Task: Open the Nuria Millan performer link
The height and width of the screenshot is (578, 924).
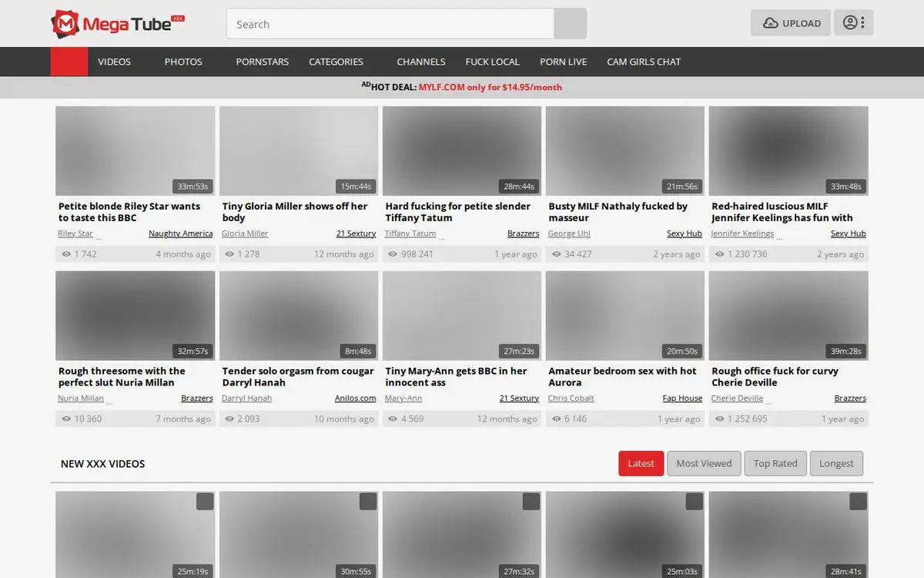Action: pos(81,398)
